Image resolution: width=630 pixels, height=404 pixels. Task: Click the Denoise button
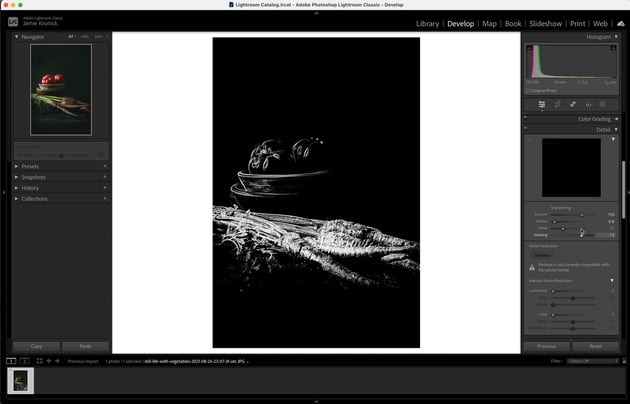542,255
